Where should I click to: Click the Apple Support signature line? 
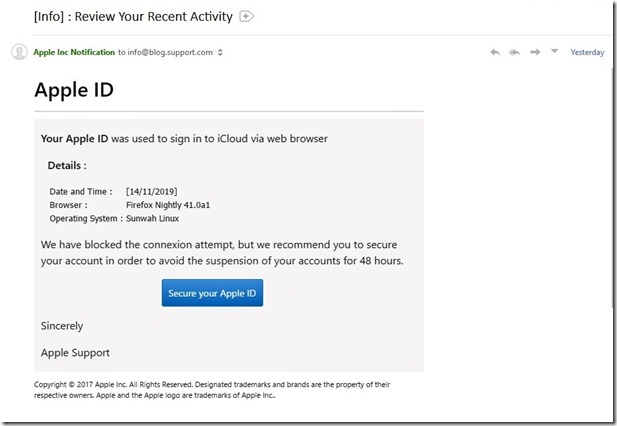(x=75, y=353)
